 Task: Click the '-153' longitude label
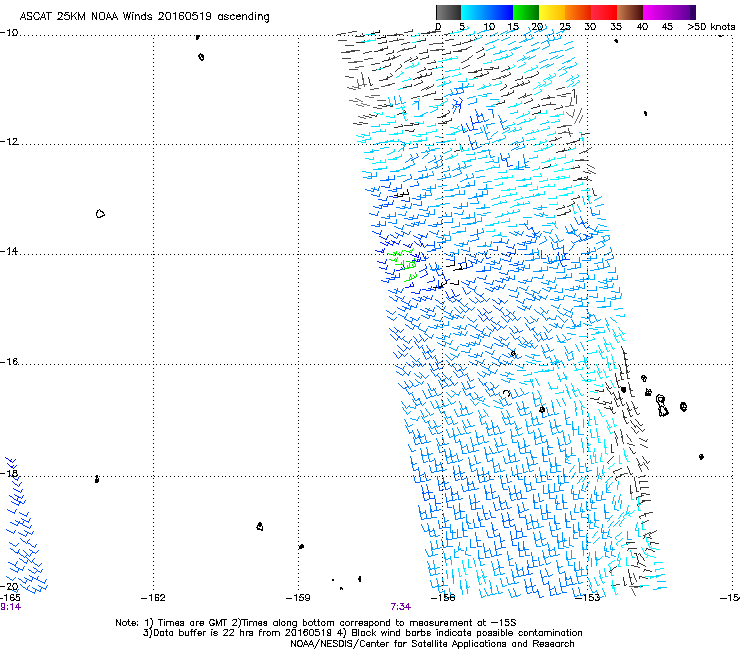coord(588,598)
